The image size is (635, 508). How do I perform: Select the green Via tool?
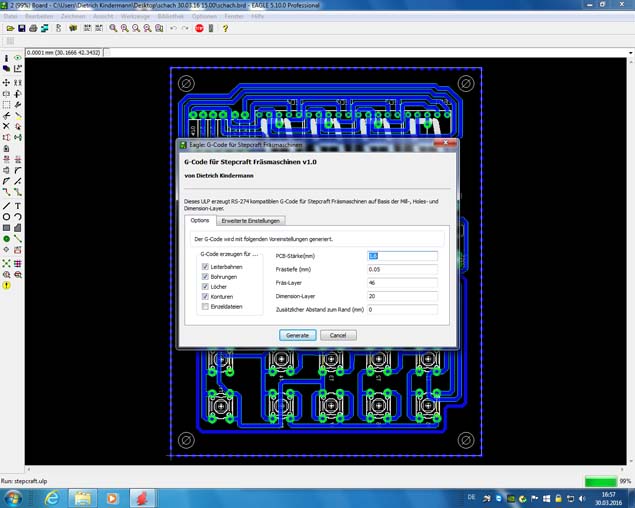(x=6, y=239)
